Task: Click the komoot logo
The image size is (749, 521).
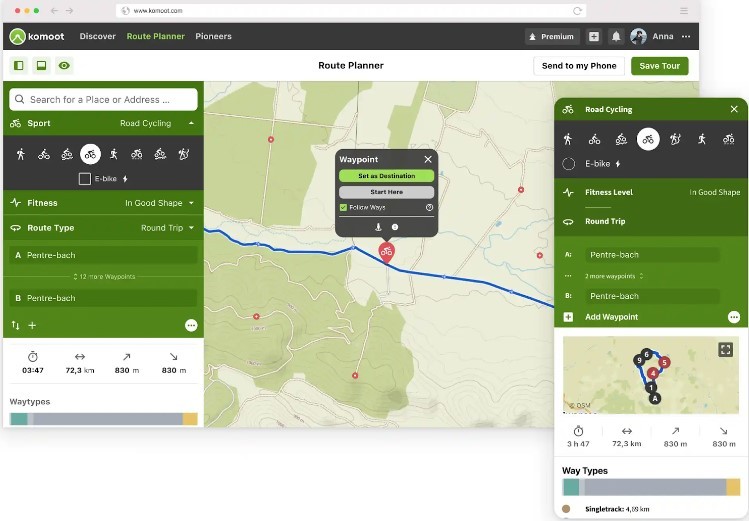Action: click(37, 36)
